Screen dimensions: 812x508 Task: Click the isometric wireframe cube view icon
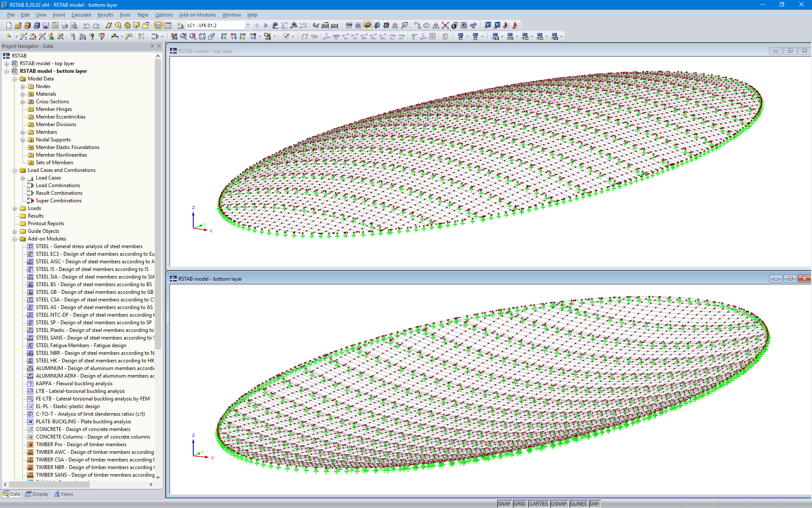click(x=202, y=36)
